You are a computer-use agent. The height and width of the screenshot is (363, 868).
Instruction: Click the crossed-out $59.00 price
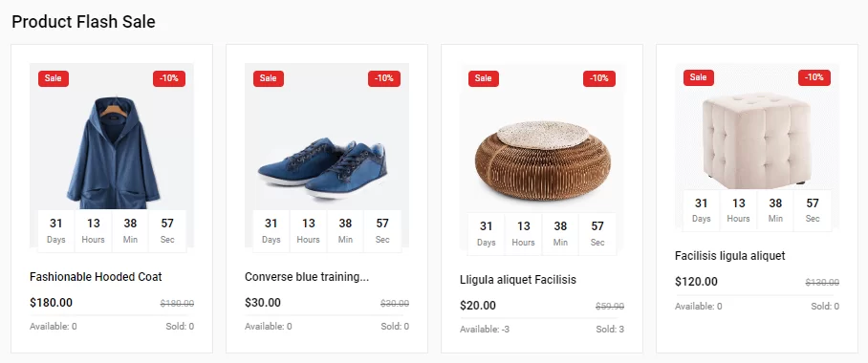(610, 306)
